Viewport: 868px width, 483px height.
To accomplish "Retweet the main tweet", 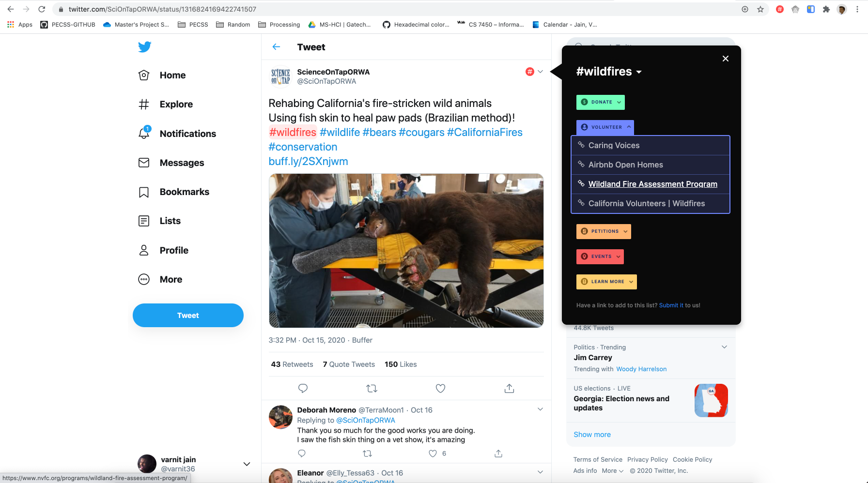I will (x=372, y=388).
